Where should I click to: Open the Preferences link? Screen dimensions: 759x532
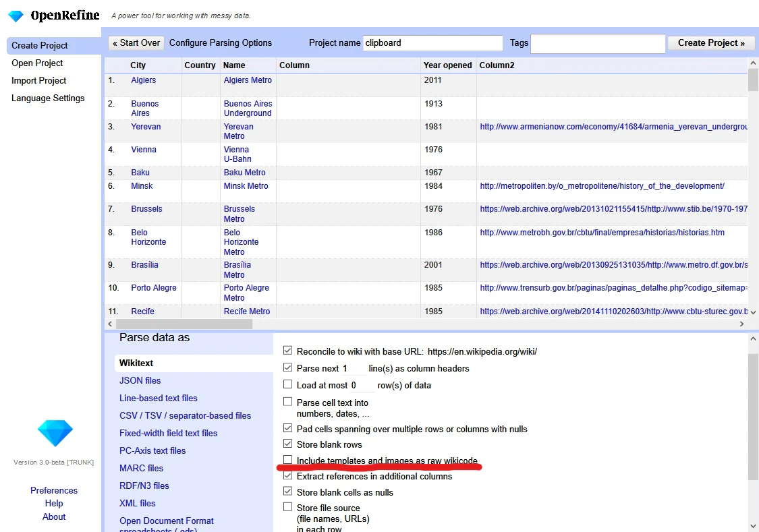(54, 490)
